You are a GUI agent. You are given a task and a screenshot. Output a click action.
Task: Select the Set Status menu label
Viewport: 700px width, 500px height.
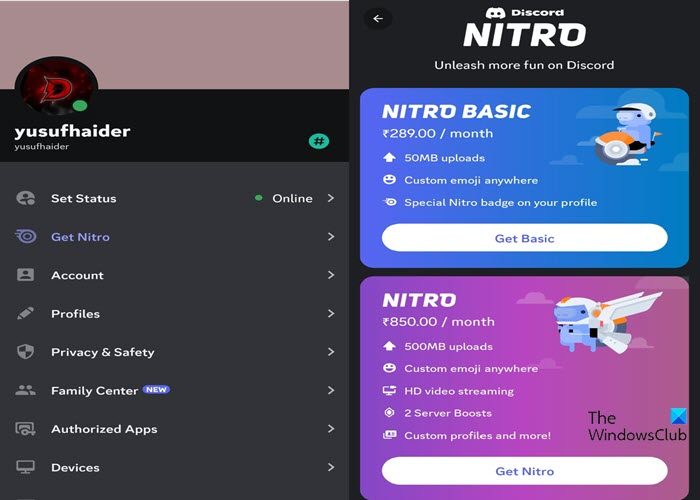pyautogui.click(x=83, y=198)
